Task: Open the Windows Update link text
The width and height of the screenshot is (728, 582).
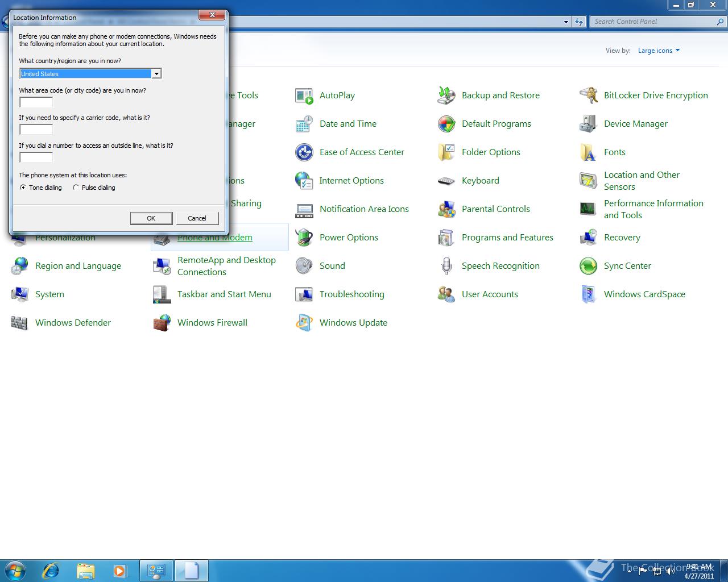Action: tap(353, 323)
